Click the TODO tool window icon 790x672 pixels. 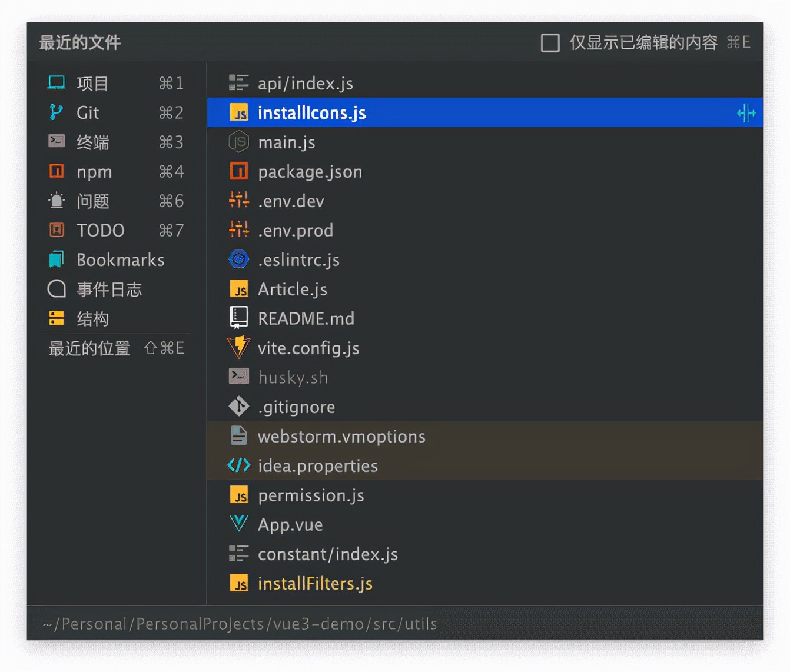[x=57, y=230]
